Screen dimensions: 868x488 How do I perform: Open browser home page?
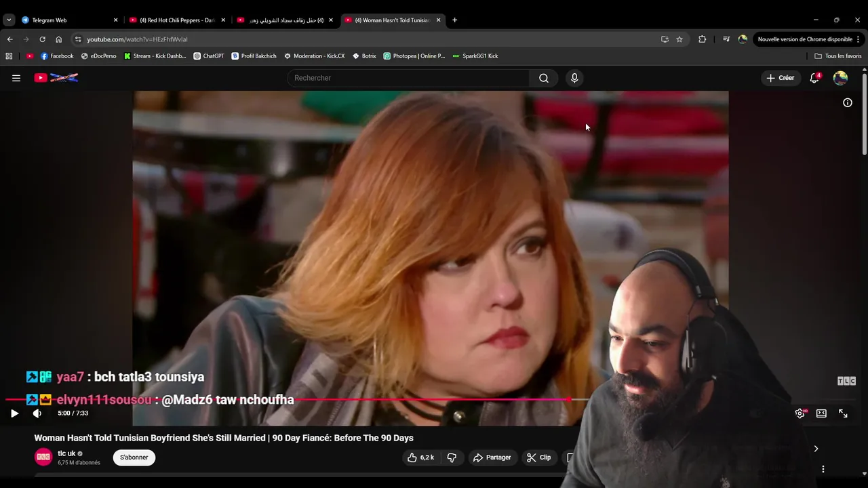point(58,39)
